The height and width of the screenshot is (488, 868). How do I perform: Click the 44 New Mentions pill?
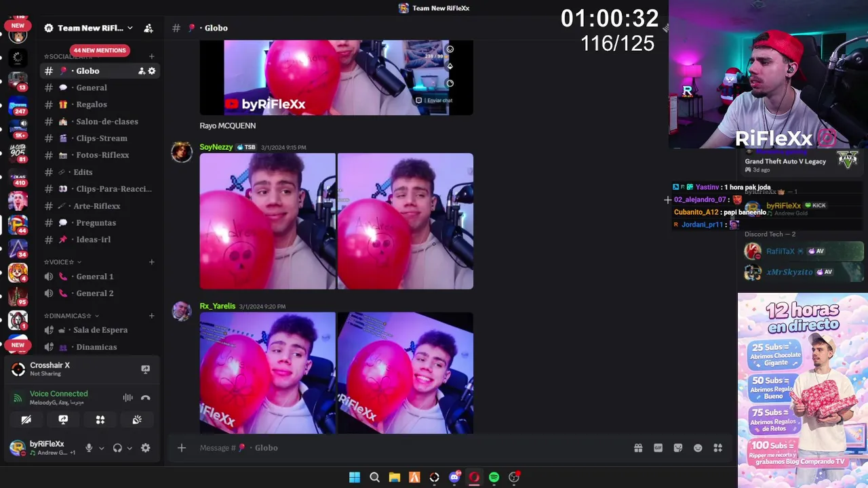(x=100, y=50)
